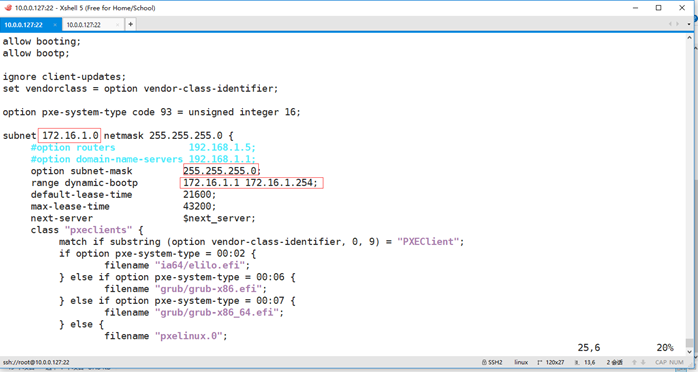The width and height of the screenshot is (698, 372).
Task: Click the CAP indicator in status bar
Action: tap(661, 362)
